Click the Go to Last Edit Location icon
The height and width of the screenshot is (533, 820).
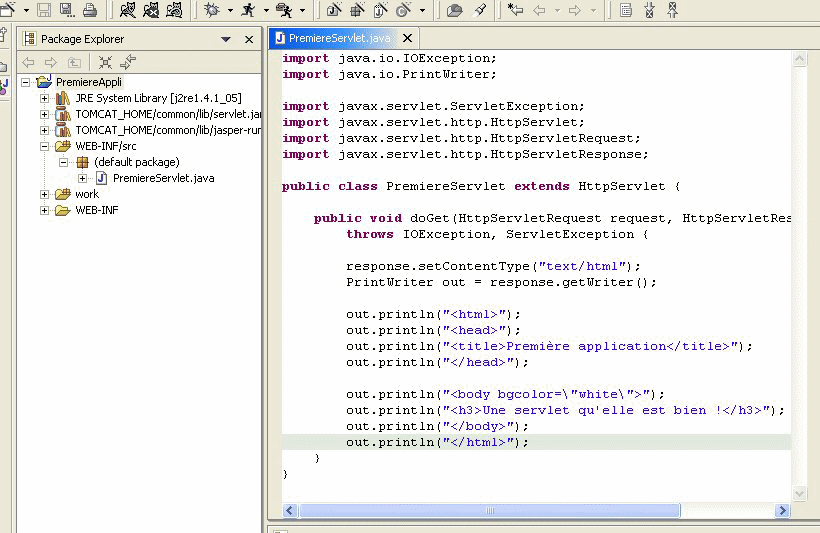[x=516, y=10]
